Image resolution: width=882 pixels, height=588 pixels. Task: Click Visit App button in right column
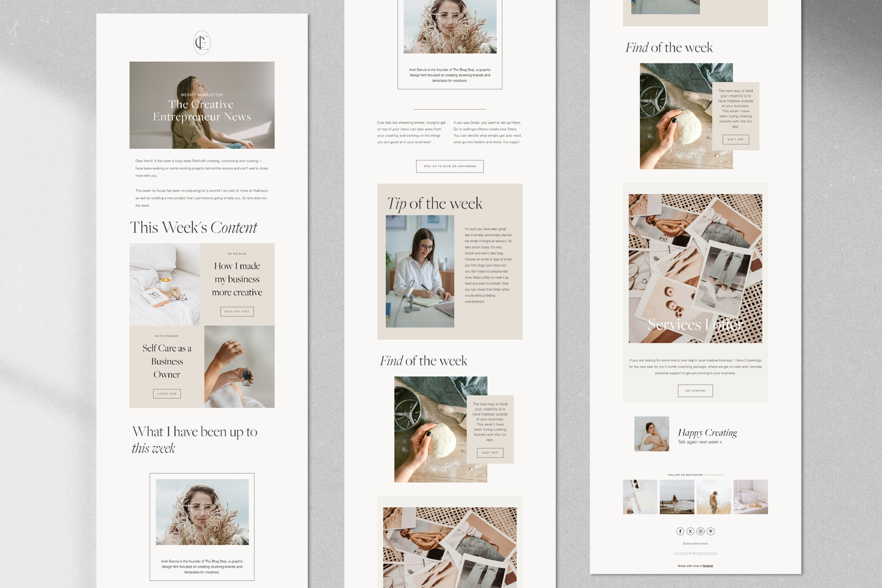736,140
